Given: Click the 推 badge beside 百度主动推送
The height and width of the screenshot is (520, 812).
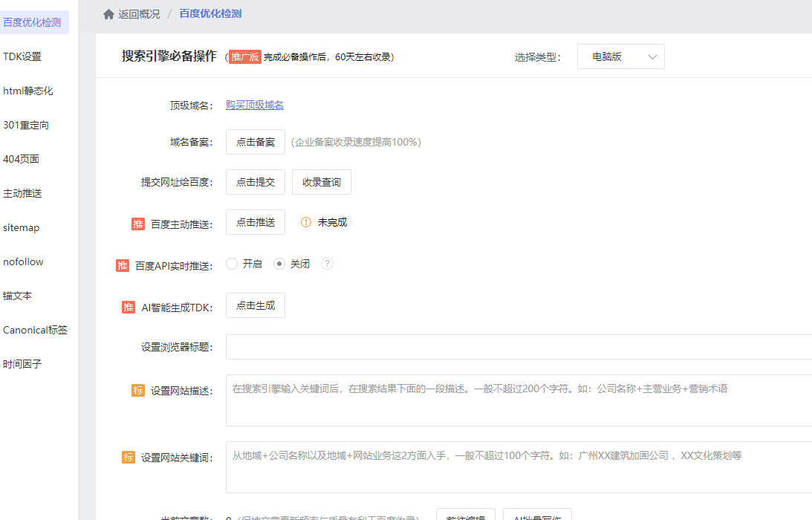Looking at the screenshot, I should coord(138,224).
